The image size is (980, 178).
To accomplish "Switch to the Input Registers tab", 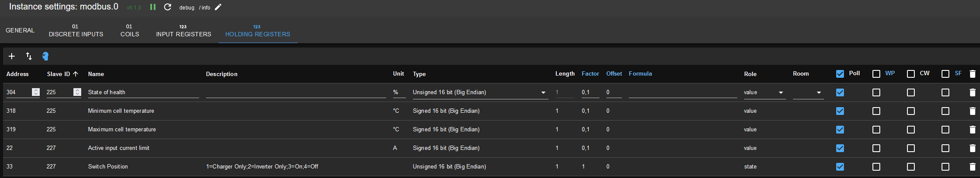I will point(184,30).
